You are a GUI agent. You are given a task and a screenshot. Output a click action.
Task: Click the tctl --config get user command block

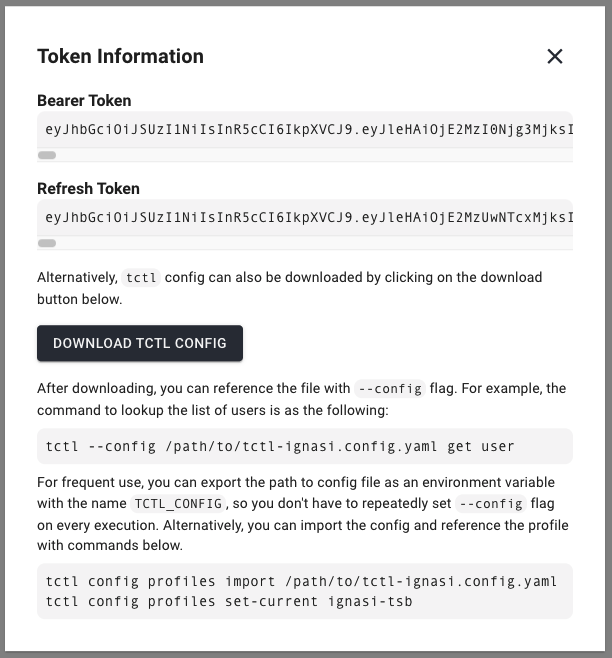(x=305, y=446)
